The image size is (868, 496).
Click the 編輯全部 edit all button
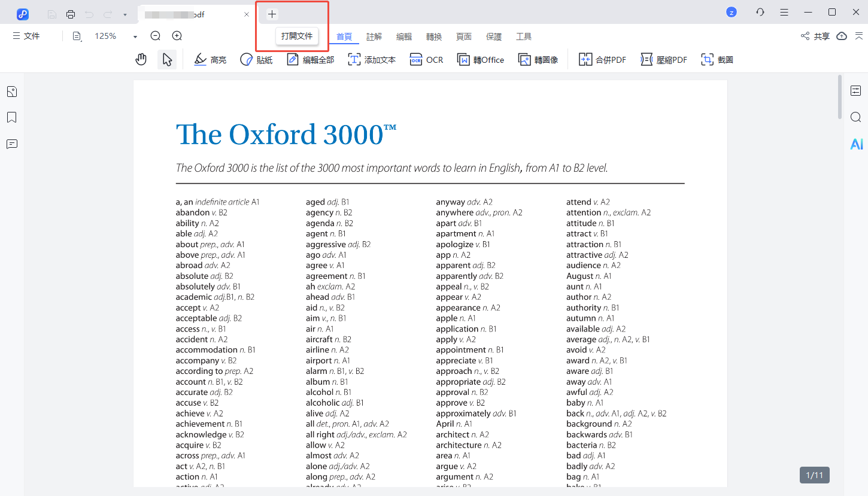pyautogui.click(x=310, y=60)
